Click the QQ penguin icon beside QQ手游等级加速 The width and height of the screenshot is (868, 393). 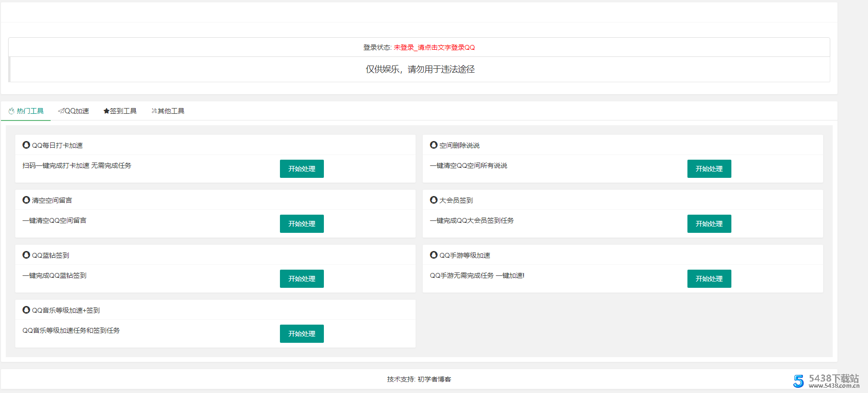click(x=434, y=255)
